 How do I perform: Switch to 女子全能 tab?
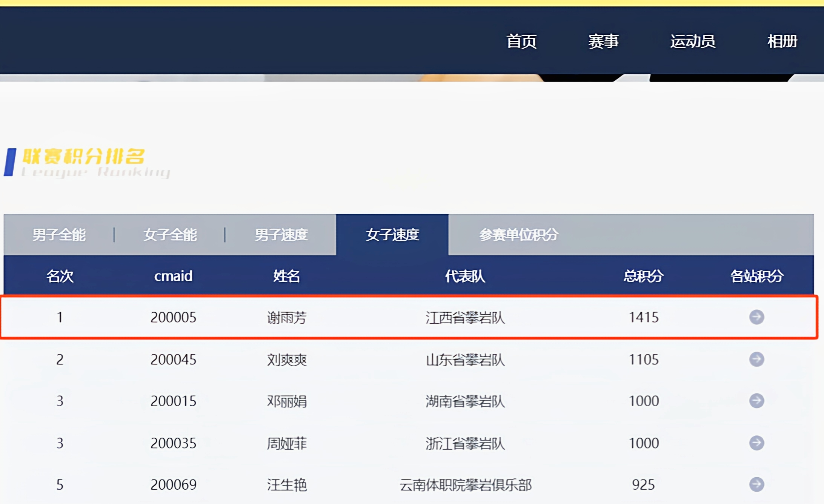coord(170,235)
